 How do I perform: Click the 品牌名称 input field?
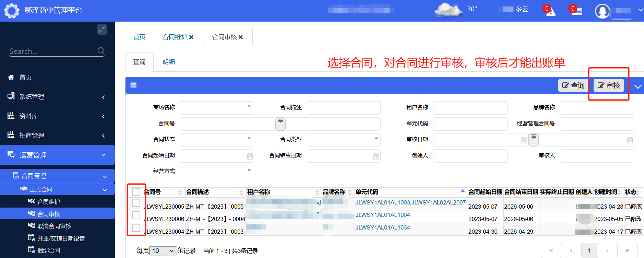597,108
